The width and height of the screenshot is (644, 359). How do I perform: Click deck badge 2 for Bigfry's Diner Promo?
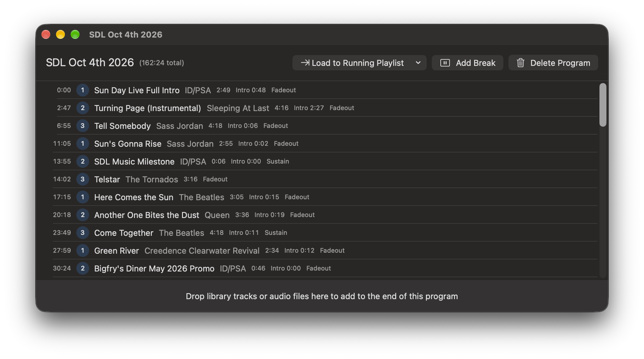(x=83, y=268)
